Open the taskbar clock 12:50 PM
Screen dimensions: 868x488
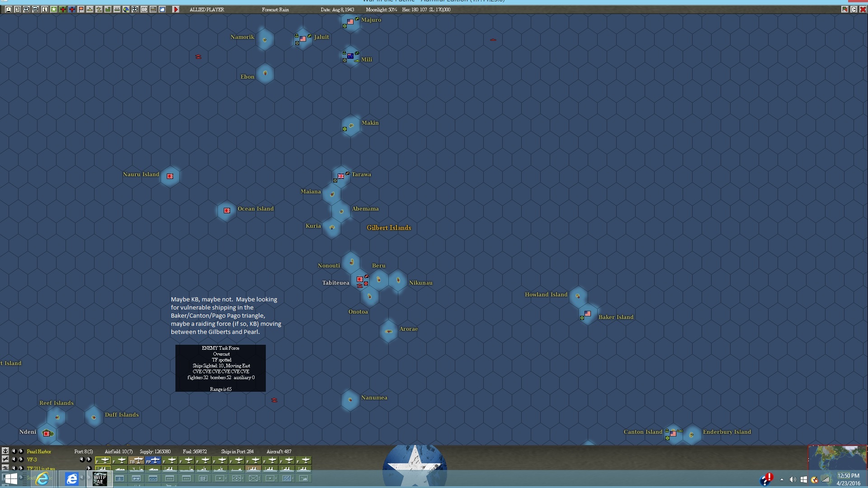coord(849,479)
